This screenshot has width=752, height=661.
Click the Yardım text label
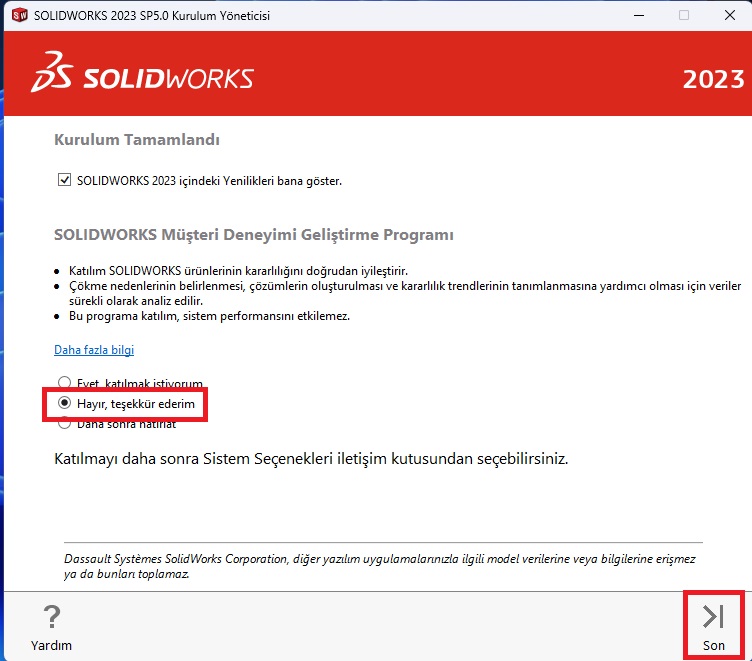(51, 645)
